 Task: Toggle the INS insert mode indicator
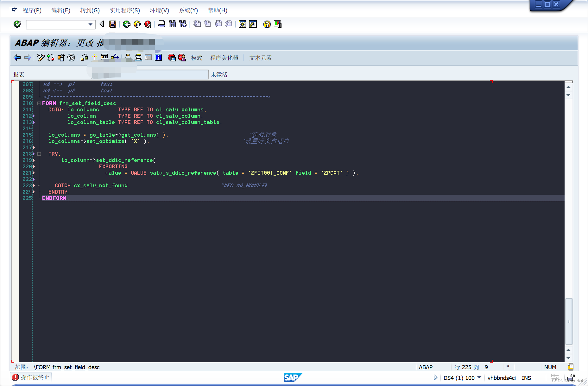click(x=526, y=378)
